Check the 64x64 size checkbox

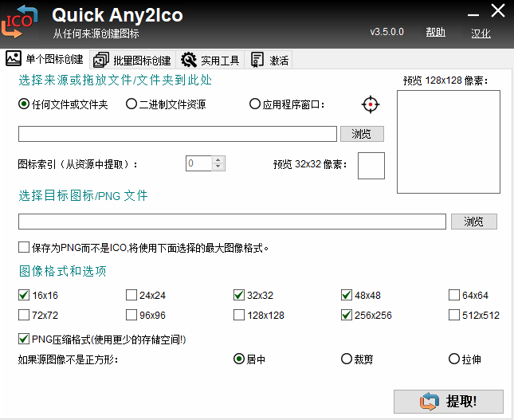coord(454,295)
